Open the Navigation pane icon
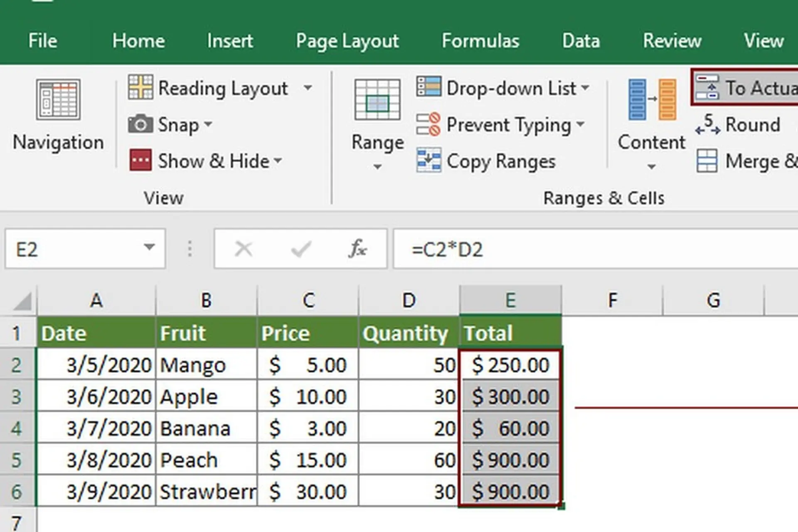Image resolution: width=798 pixels, height=532 pixels. [x=58, y=99]
